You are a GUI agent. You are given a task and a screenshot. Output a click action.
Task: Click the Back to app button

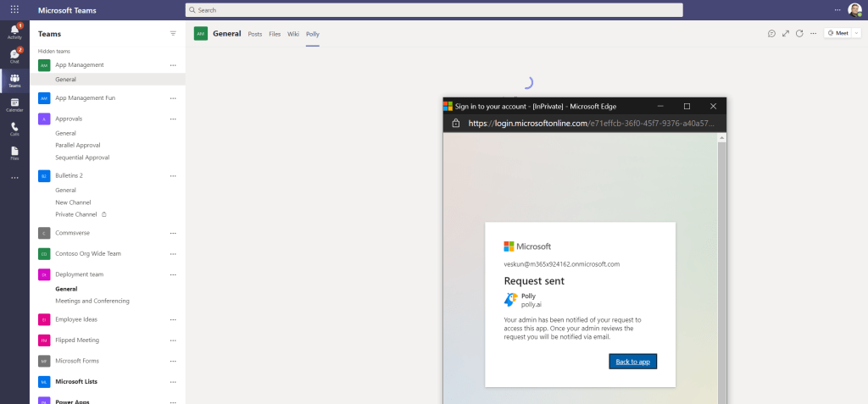[x=632, y=362]
